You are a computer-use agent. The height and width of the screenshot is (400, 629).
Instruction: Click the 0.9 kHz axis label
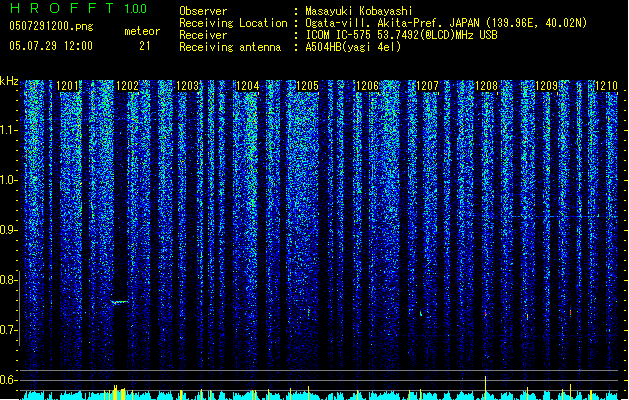pyautogui.click(x=9, y=230)
